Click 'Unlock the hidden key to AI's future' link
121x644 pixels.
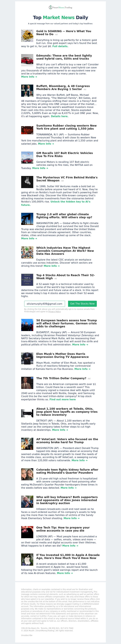point(56,203)
